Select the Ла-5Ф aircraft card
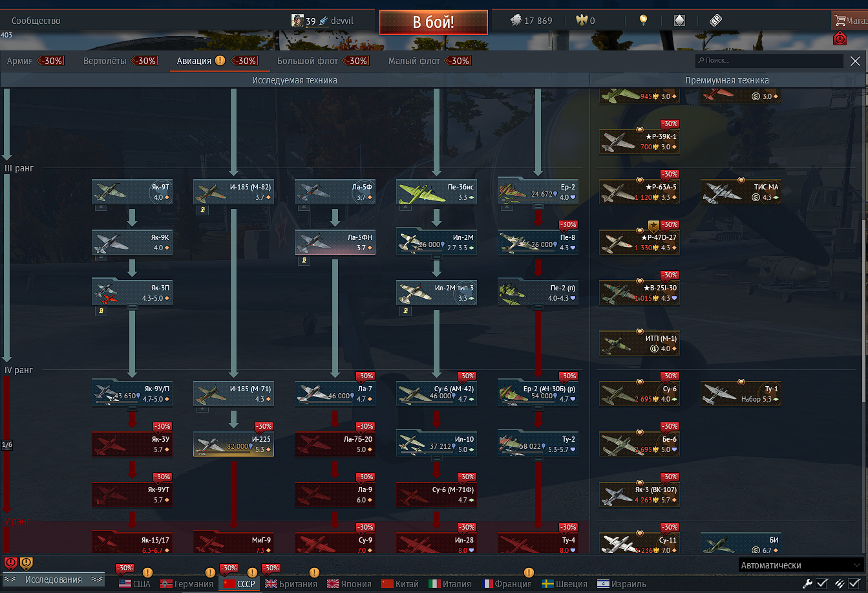Viewport: 868px width, 593px height. click(x=335, y=191)
